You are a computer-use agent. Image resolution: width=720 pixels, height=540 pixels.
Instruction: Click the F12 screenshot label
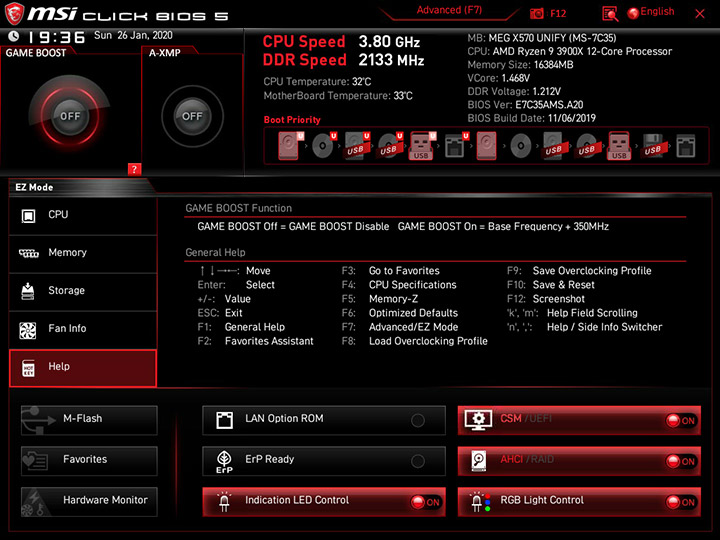click(558, 13)
